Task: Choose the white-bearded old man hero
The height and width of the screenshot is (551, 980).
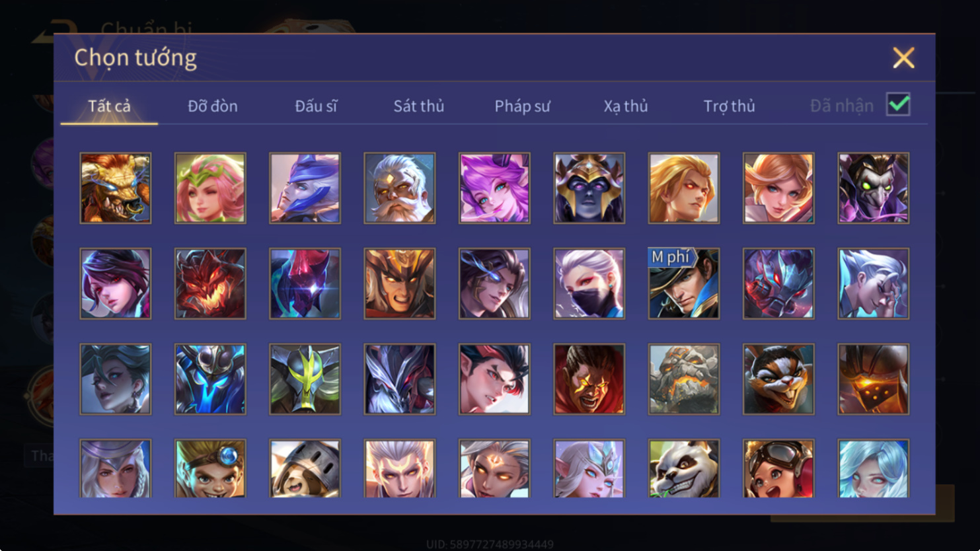Action: click(400, 188)
